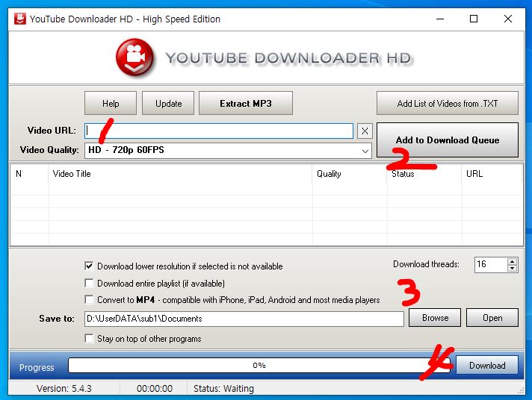Click Add to Download Queue button
Viewport: 532px width, 400px height.
click(x=447, y=140)
